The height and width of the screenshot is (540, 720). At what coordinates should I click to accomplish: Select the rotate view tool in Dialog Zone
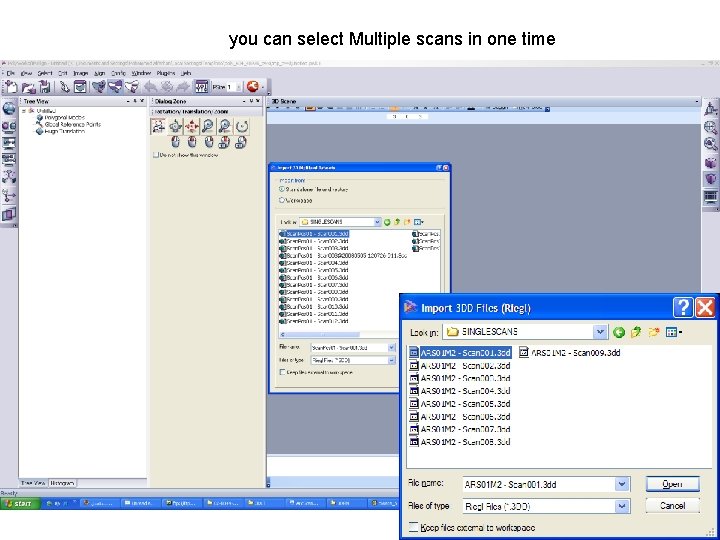[174, 126]
